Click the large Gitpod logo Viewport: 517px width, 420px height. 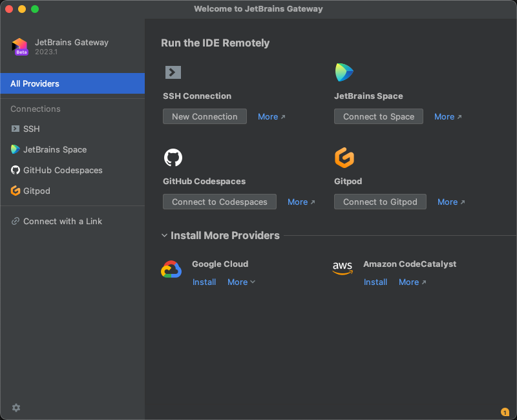tap(344, 158)
